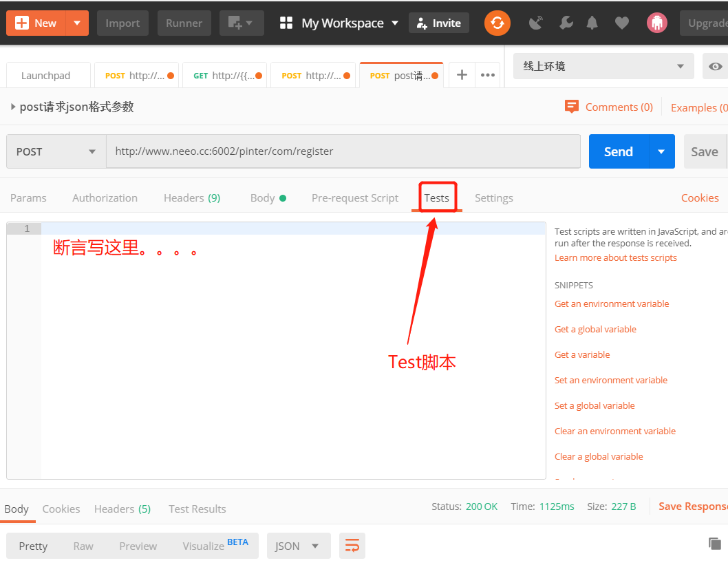Click the environment quick look eye icon
The image size is (728, 565).
[x=715, y=66]
